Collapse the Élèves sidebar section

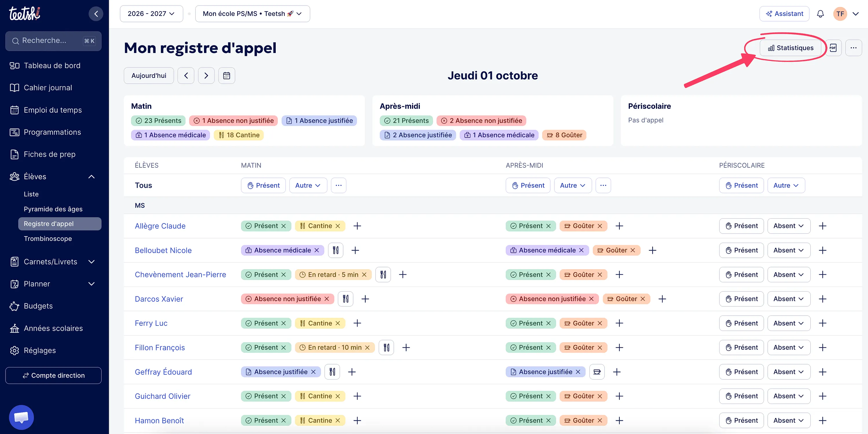91,177
